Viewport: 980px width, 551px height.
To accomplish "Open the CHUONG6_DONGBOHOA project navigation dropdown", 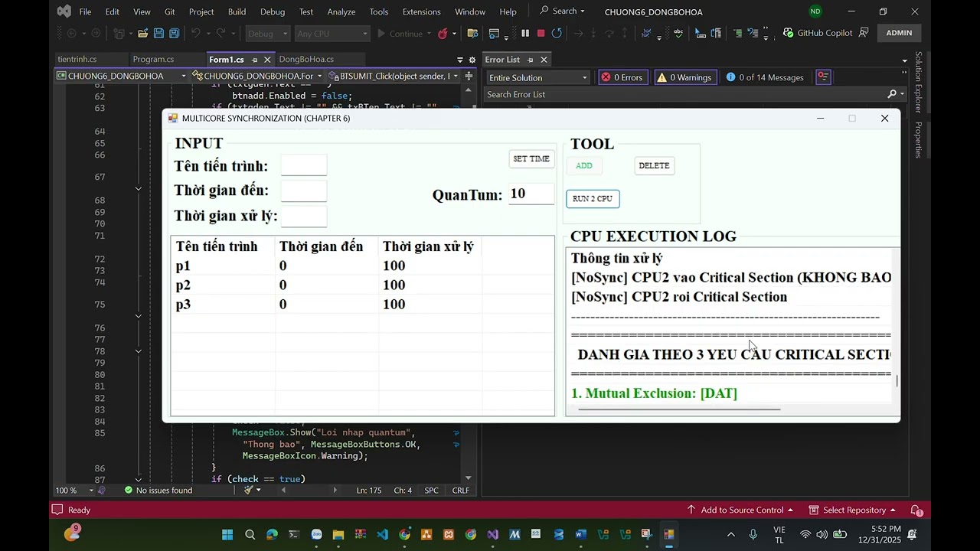I will tap(121, 76).
